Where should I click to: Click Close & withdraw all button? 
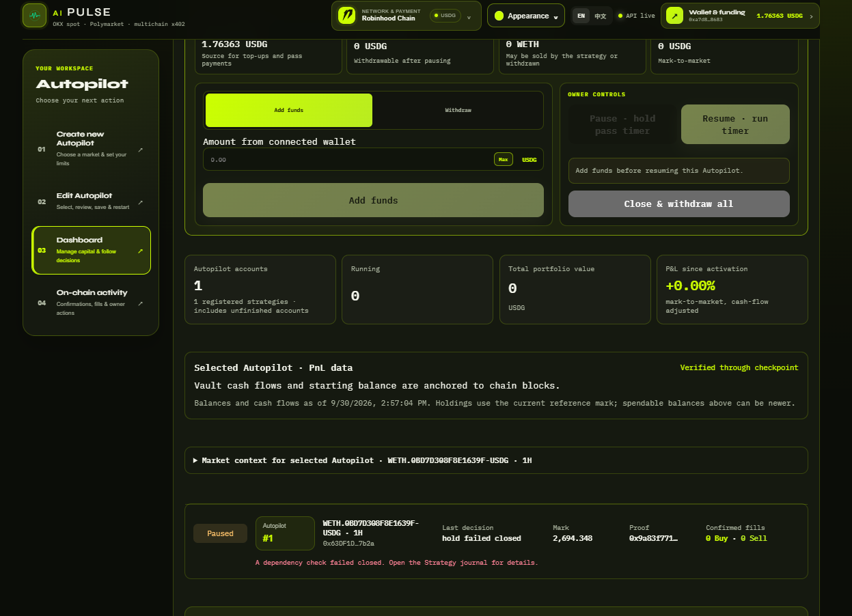678,204
